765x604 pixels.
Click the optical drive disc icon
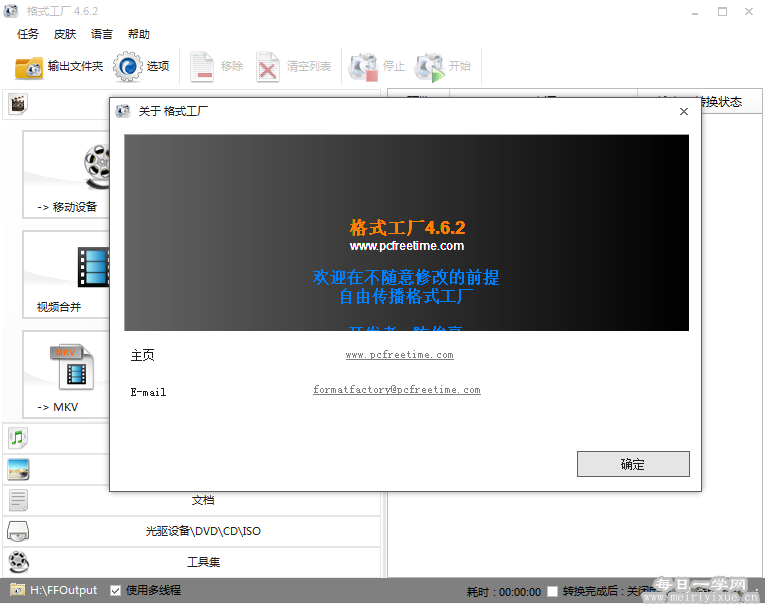(x=18, y=531)
